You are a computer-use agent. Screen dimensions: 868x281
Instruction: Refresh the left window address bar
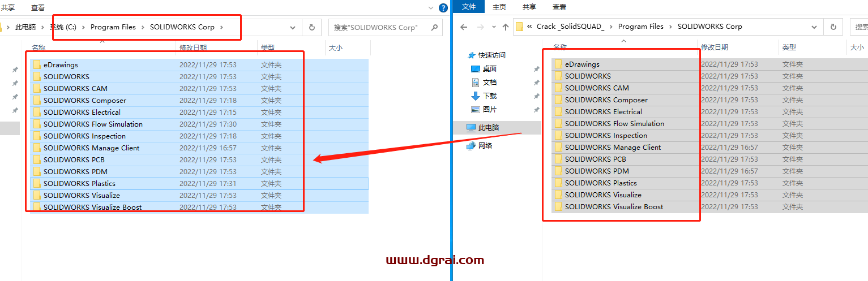(x=311, y=27)
